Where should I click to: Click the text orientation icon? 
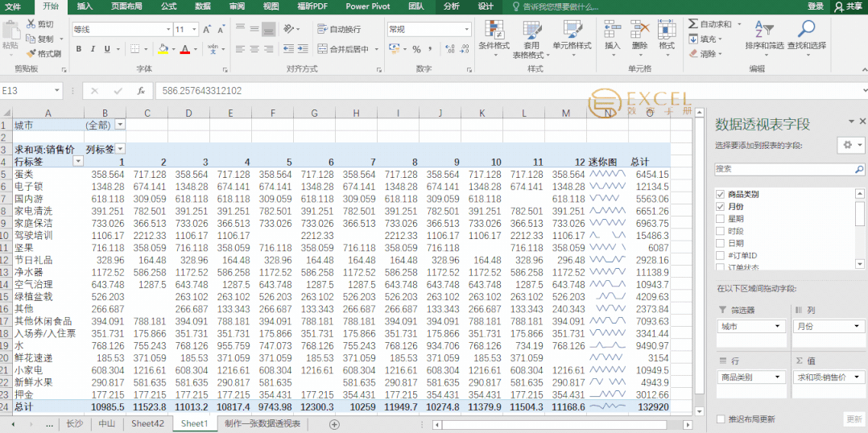[288, 29]
